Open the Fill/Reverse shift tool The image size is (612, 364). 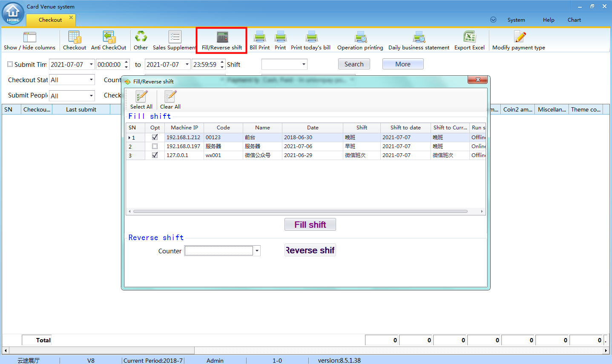point(222,41)
